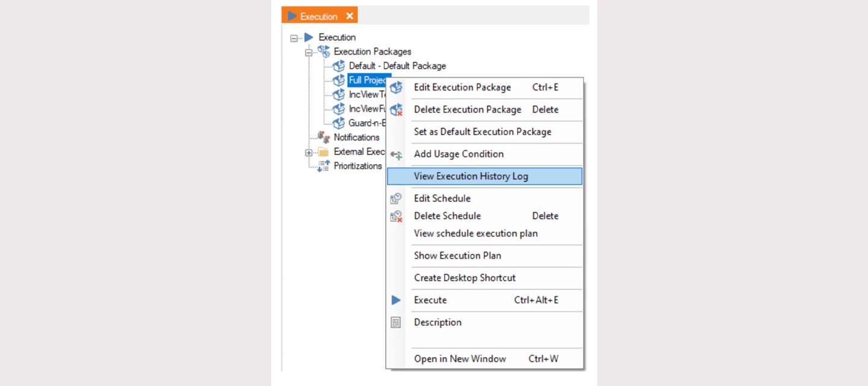Click the IncViewFu package icon
This screenshot has height=386, width=868.
[339, 109]
